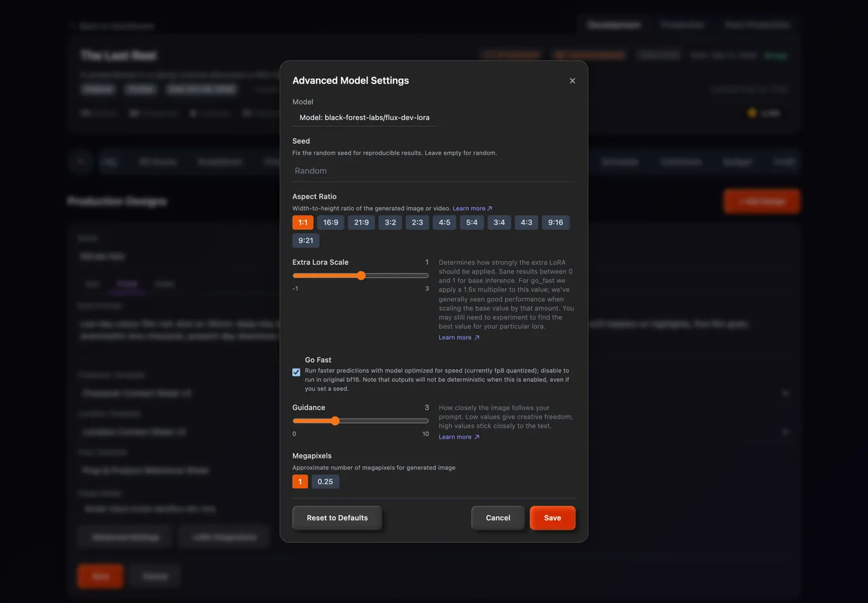Select the 9:16 aspect ratio
The image size is (868, 603).
[555, 222]
